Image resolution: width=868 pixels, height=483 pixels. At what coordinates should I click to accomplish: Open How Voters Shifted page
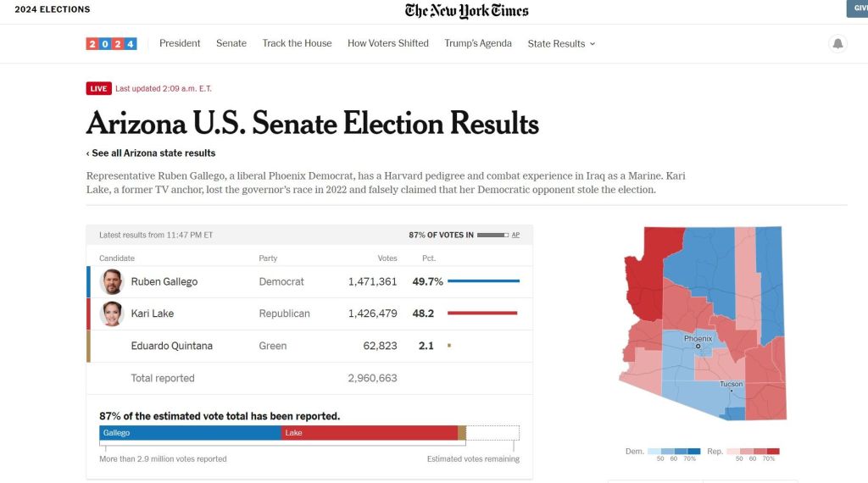pos(388,43)
